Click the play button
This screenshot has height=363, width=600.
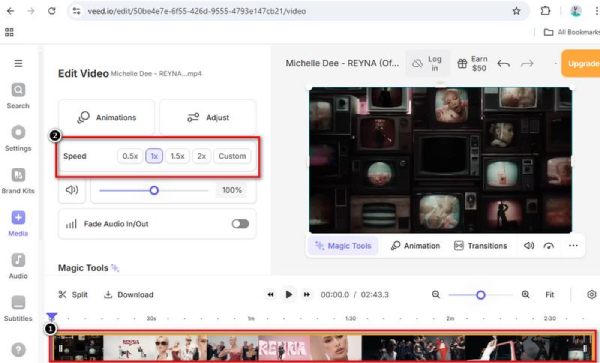tap(289, 295)
